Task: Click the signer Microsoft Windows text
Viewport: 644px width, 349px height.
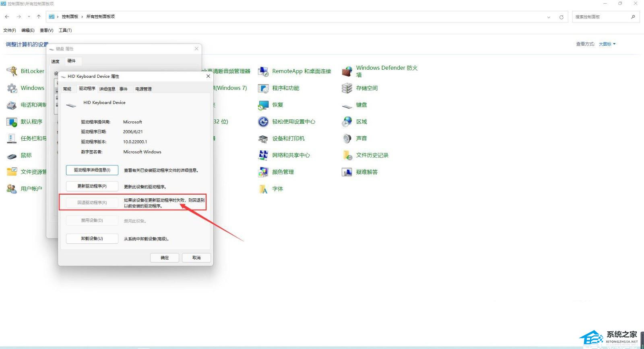Action: pyautogui.click(x=142, y=152)
